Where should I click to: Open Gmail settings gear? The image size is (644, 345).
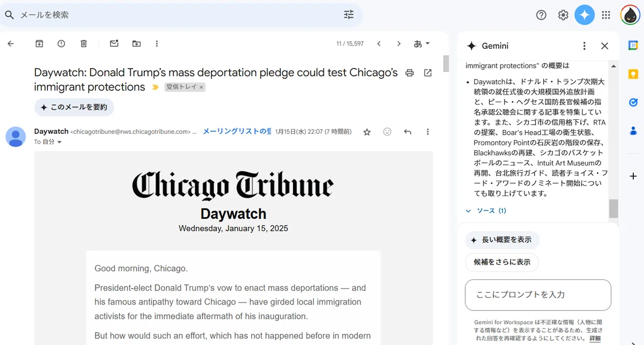(563, 15)
